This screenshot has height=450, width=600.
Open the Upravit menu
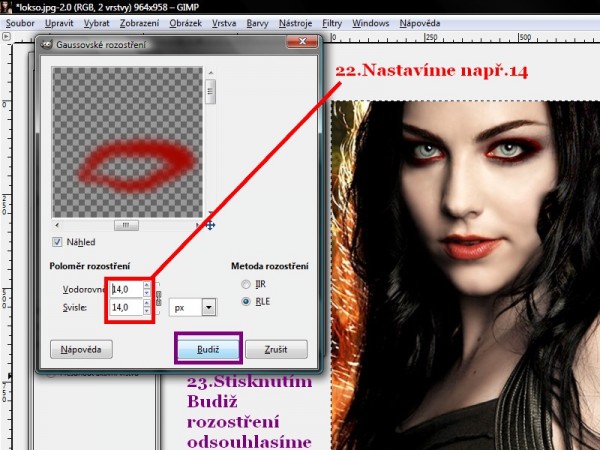(59, 23)
